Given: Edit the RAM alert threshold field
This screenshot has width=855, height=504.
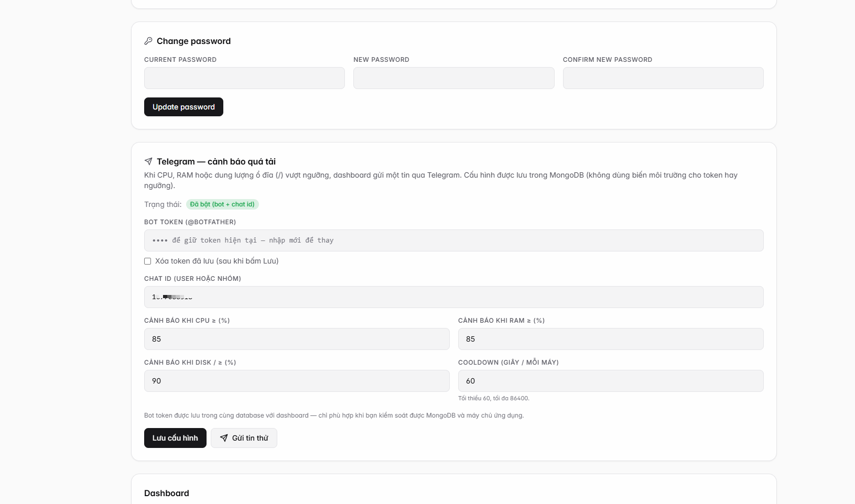Looking at the screenshot, I should (611, 339).
